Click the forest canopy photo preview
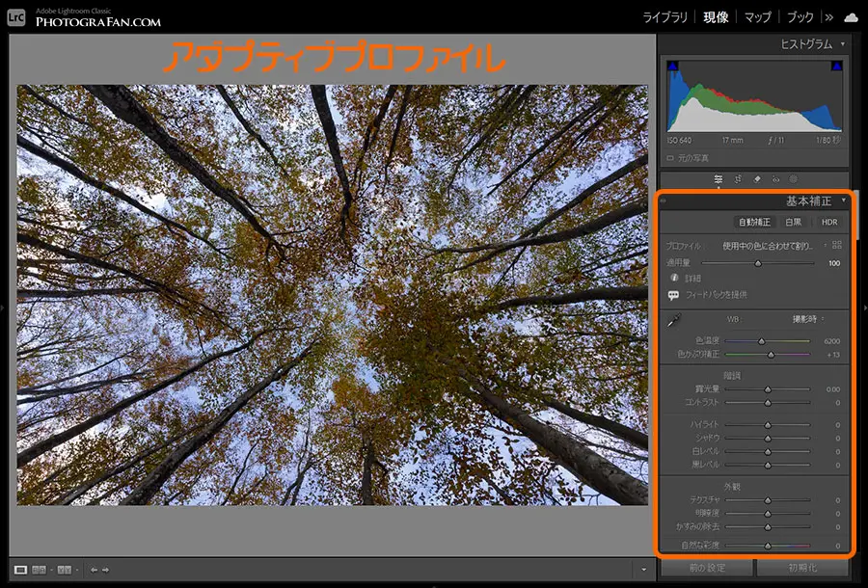The width and height of the screenshot is (868, 588). [x=332, y=295]
